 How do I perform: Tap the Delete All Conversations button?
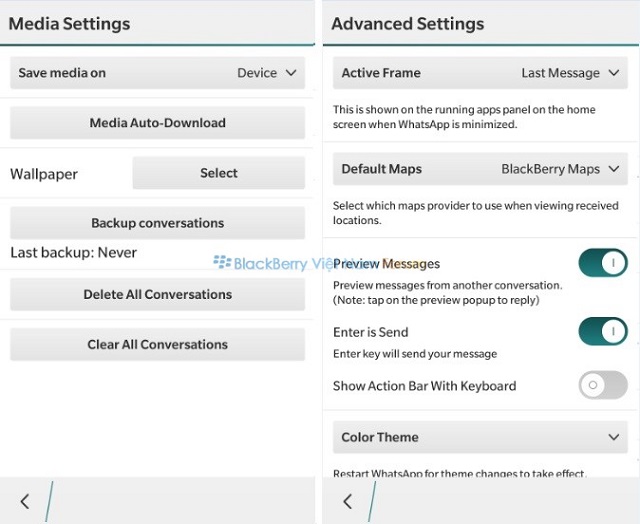click(x=158, y=295)
